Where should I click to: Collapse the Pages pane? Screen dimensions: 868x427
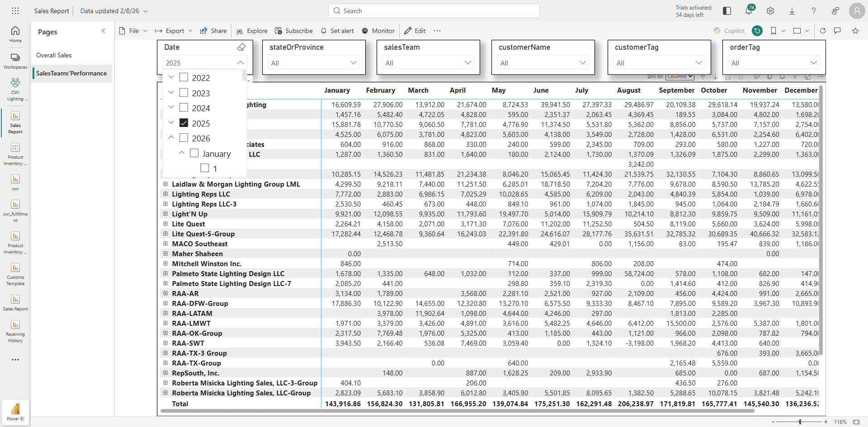tap(103, 31)
